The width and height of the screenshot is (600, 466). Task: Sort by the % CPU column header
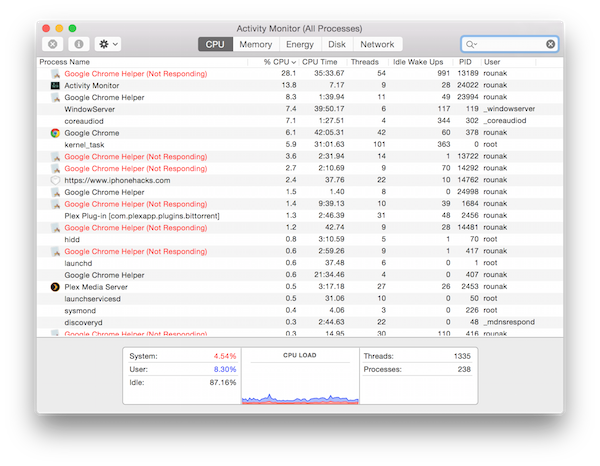pyautogui.click(x=280, y=62)
